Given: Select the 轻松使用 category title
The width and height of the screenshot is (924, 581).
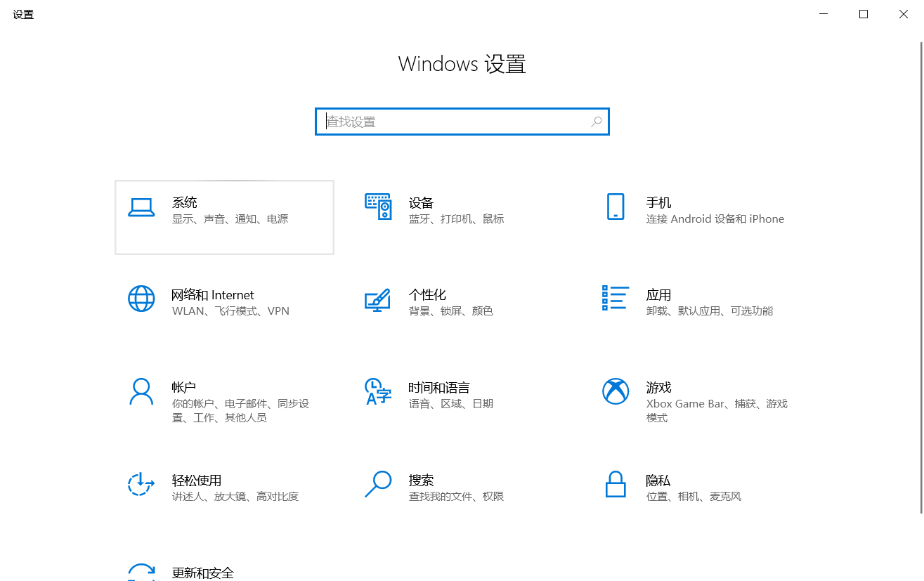Looking at the screenshot, I should (197, 481).
